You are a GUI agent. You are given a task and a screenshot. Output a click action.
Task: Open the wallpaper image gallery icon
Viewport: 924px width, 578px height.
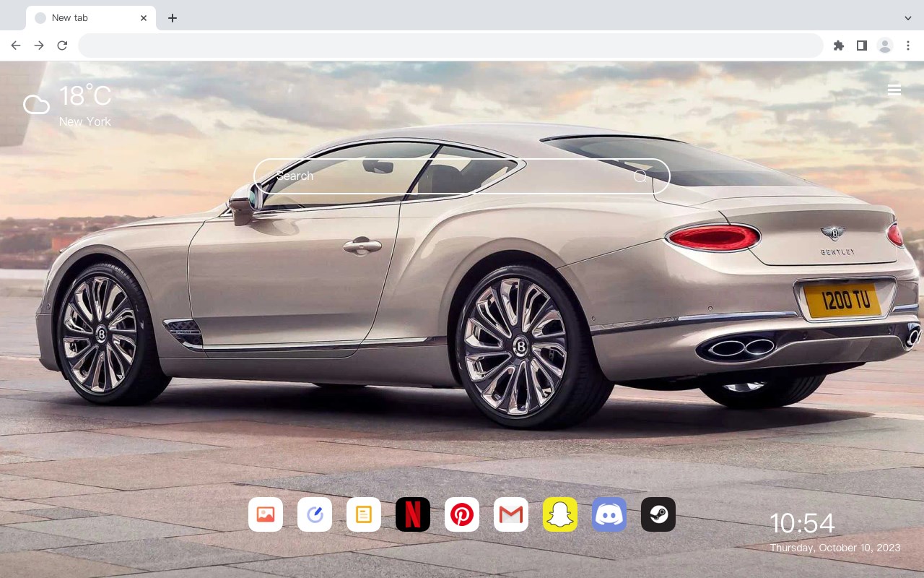click(x=266, y=514)
